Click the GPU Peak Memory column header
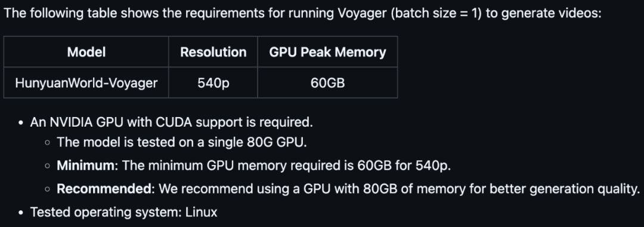Screen dimensions: 644x227 (x=327, y=52)
